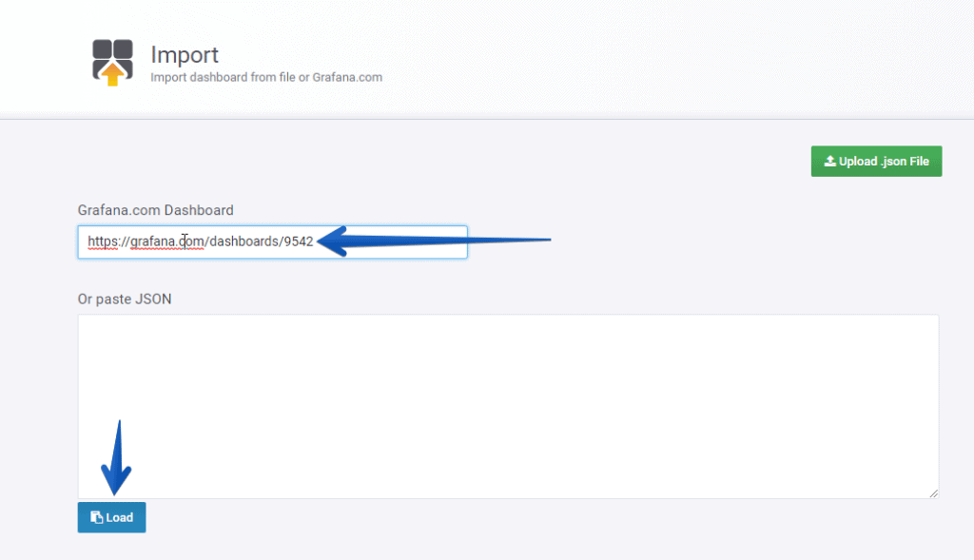
Task: Click the textarea resize handle corner
Action: [933, 492]
